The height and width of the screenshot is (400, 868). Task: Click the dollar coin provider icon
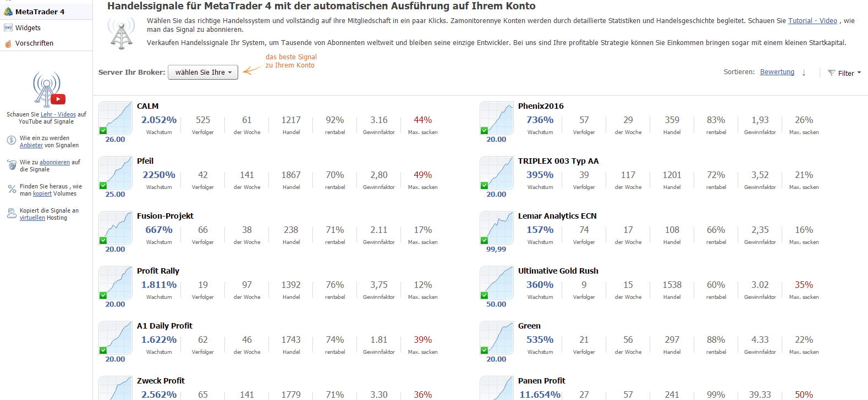11,140
